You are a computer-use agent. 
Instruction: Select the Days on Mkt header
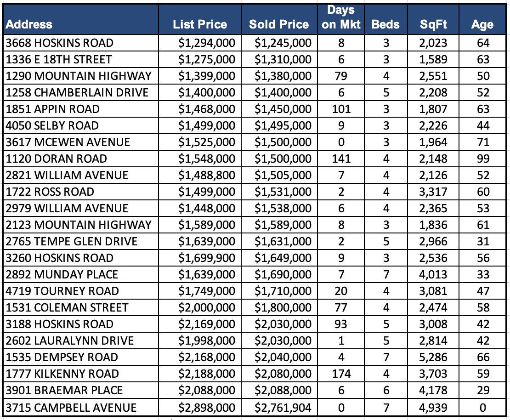click(x=341, y=18)
